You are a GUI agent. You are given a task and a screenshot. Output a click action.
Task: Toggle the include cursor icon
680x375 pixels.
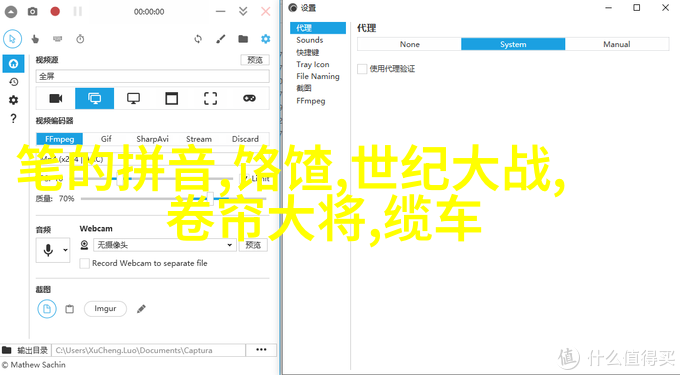pos(13,39)
